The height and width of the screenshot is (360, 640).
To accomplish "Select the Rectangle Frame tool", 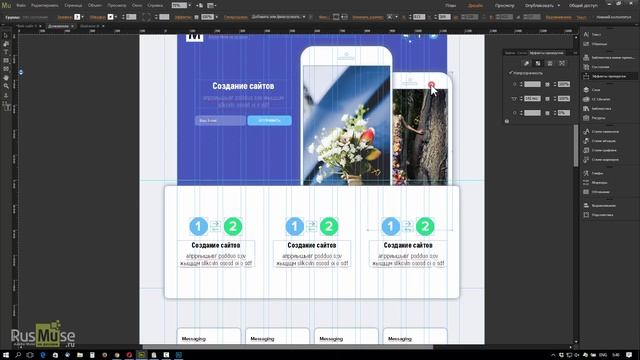I will pos(6,69).
